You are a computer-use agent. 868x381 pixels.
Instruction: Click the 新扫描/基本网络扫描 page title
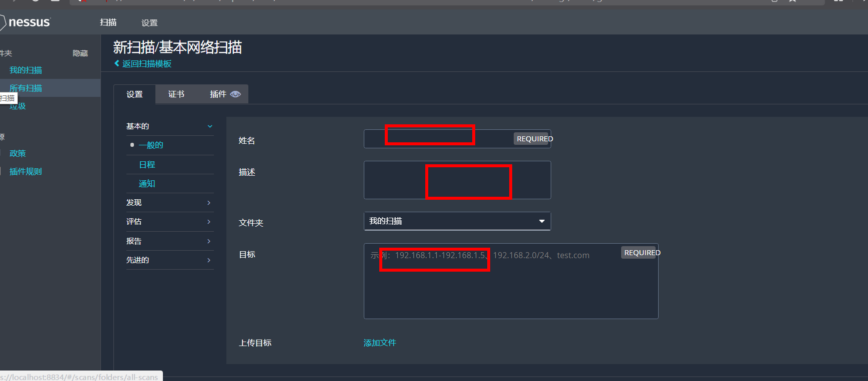pos(177,47)
